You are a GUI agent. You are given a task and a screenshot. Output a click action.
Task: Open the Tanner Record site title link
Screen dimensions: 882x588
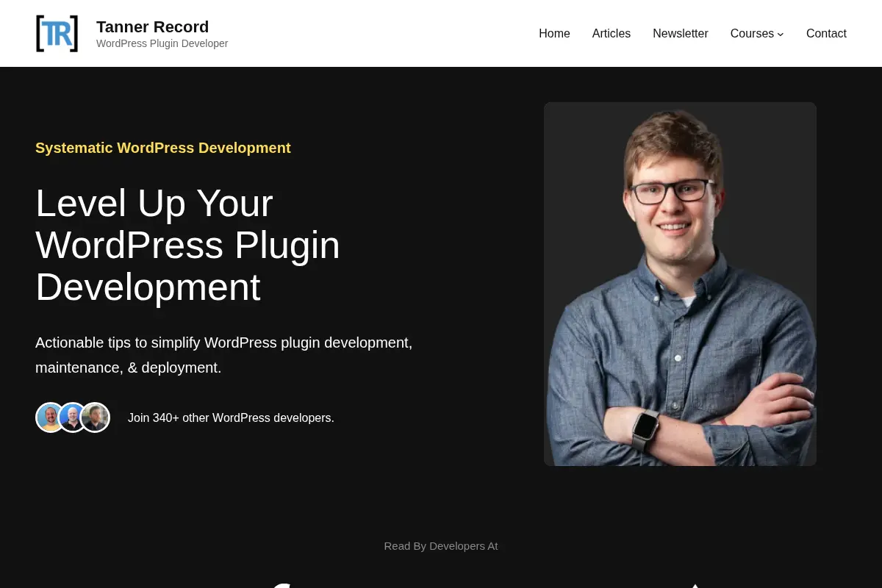coord(152,26)
